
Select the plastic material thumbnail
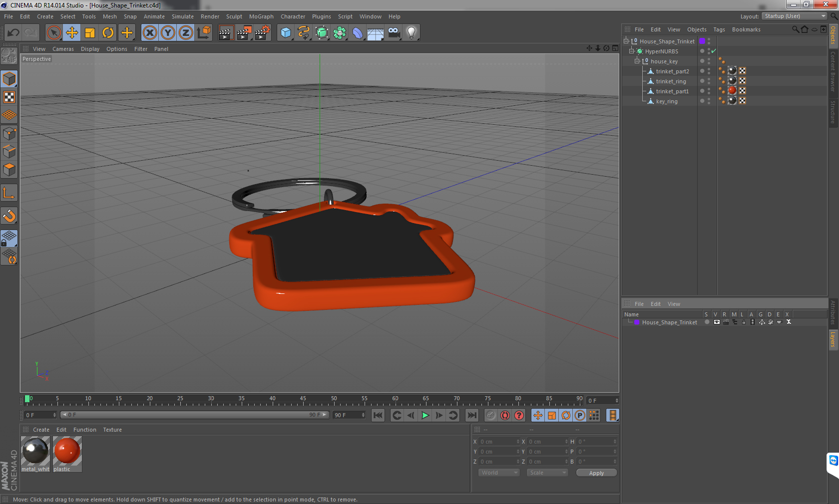point(67,454)
